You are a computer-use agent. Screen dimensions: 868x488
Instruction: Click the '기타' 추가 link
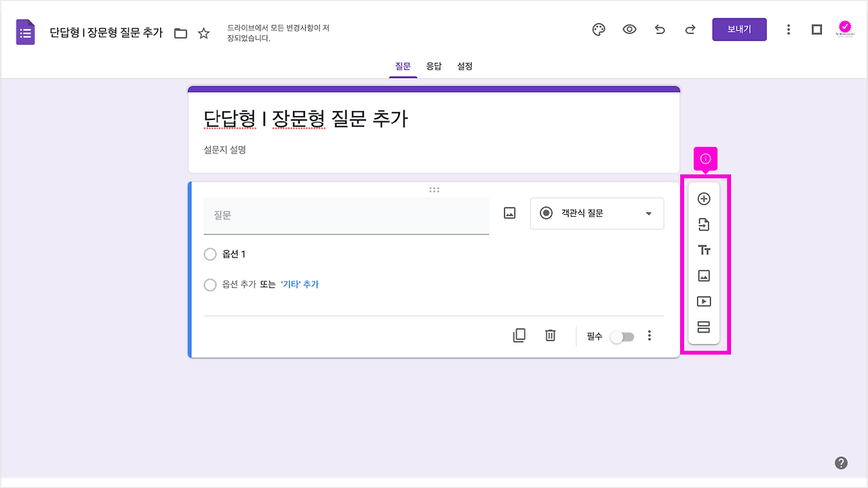300,285
